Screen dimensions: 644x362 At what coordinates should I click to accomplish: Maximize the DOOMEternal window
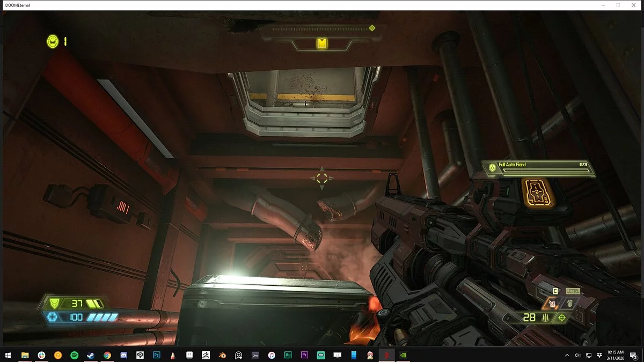coord(618,5)
